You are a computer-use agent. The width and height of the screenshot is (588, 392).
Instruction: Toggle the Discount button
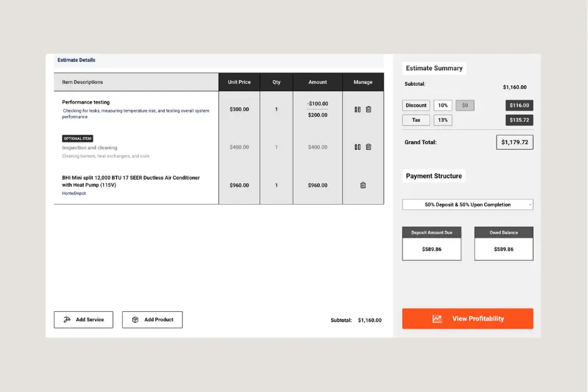click(416, 105)
